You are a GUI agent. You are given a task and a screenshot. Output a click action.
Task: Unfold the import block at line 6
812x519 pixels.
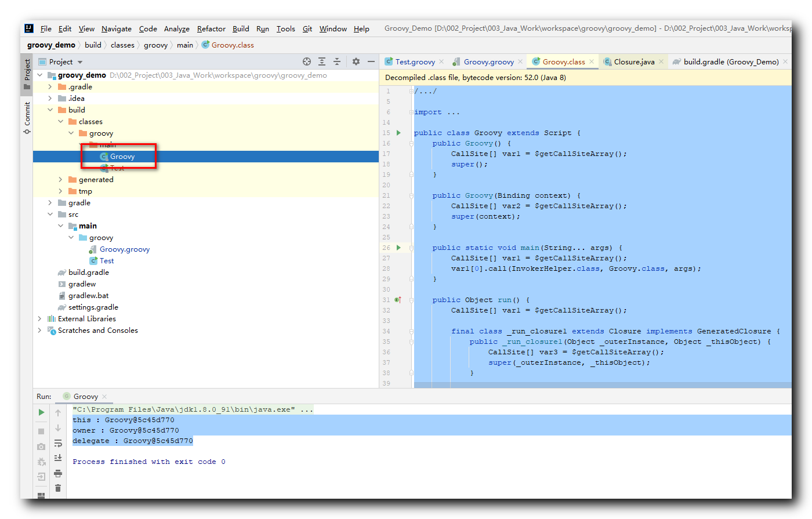(x=411, y=112)
